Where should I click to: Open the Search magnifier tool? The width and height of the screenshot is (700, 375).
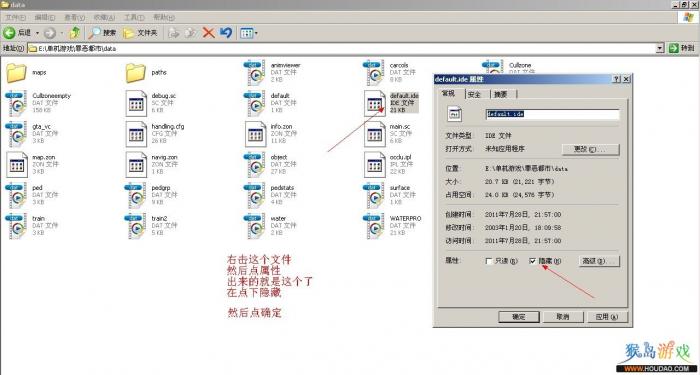(x=95, y=33)
